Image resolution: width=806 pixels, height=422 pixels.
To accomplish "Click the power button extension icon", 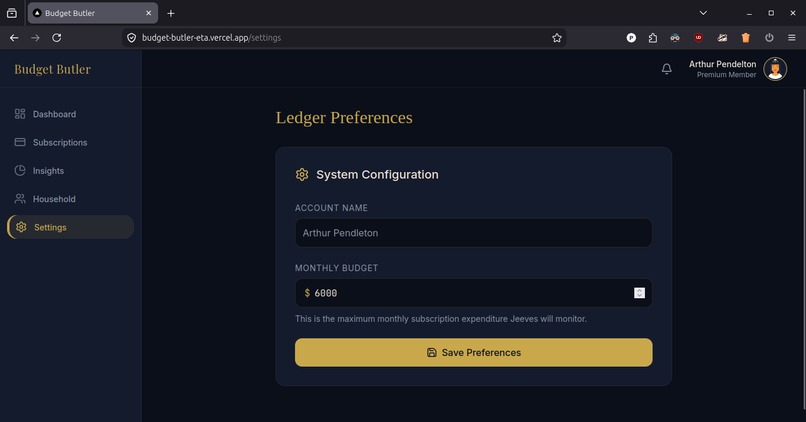I will click(x=769, y=38).
